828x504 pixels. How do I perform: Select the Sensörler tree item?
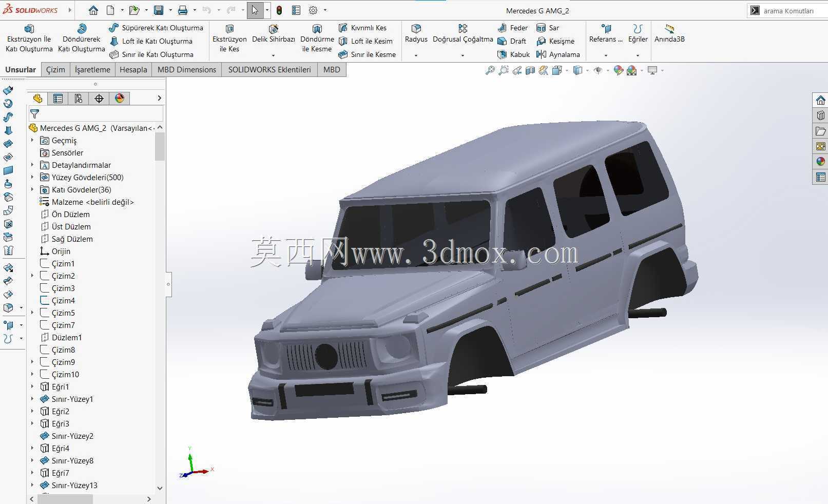pos(61,153)
